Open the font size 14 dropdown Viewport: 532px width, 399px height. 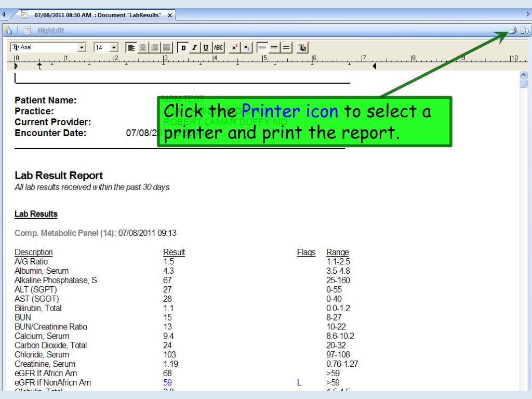tap(114, 47)
